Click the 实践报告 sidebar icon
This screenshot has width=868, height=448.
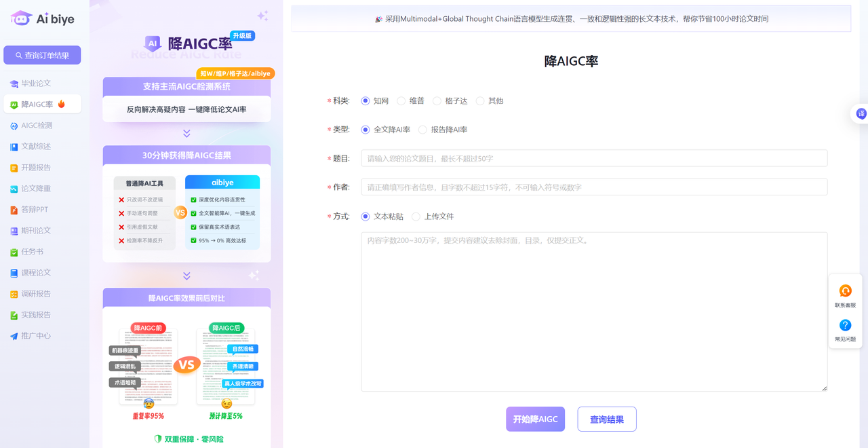tap(14, 315)
